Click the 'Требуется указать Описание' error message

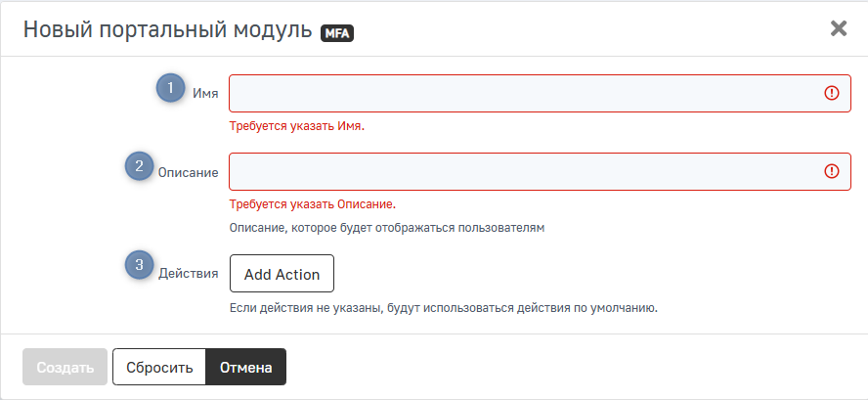[312, 204]
